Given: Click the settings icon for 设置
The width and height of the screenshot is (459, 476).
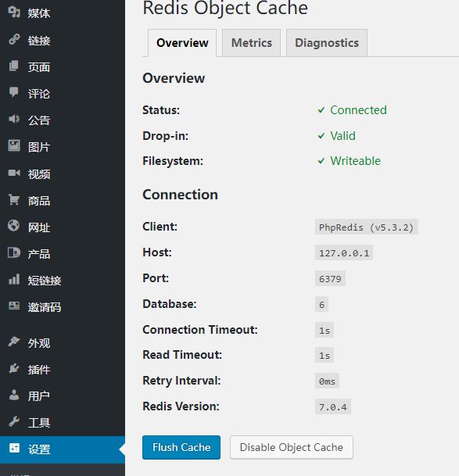Looking at the screenshot, I should 14,448.
